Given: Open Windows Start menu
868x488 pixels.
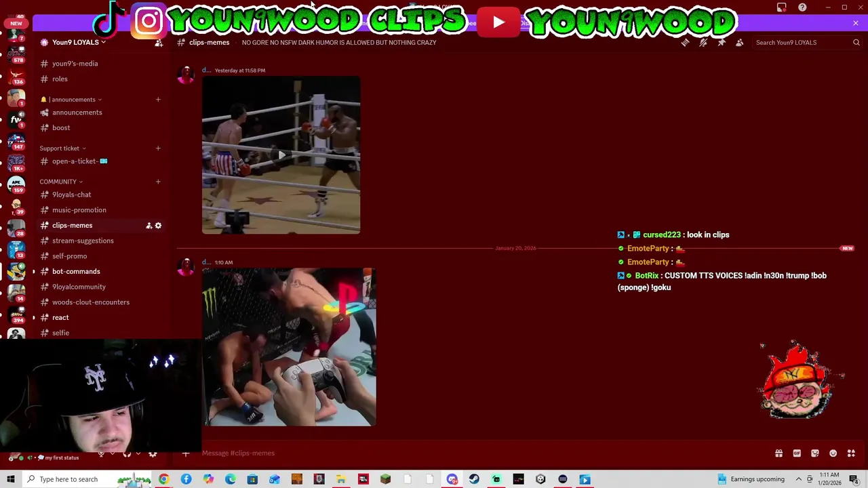Looking at the screenshot, I should tap(11, 479).
